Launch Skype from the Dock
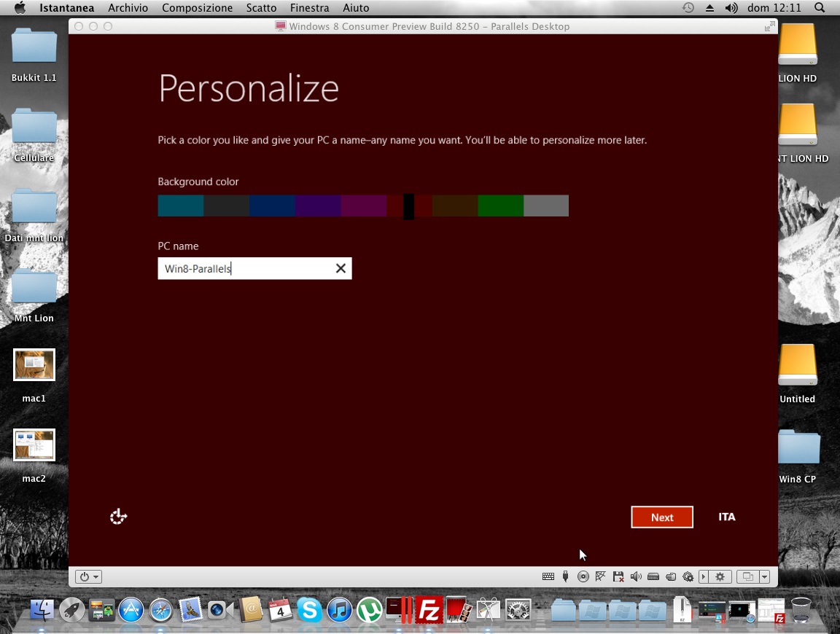The image size is (840, 634). pos(310,610)
